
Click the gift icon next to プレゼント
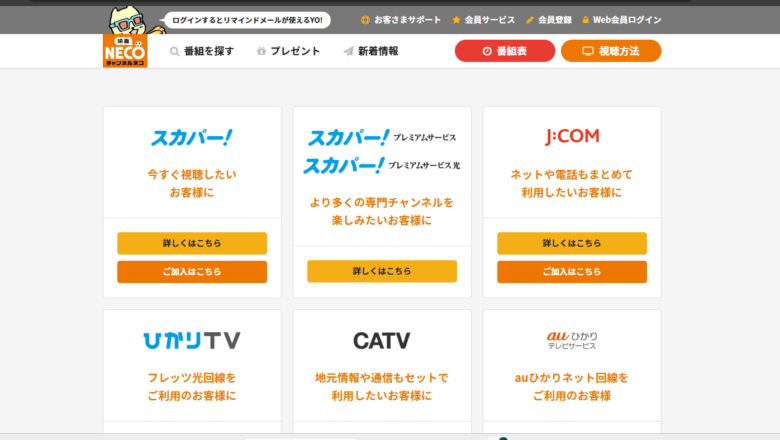[x=261, y=51]
